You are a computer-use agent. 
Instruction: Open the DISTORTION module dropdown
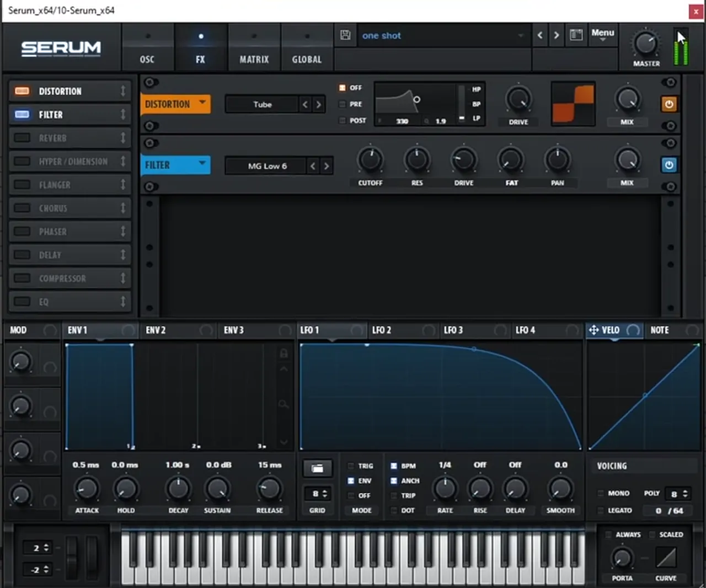click(176, 104)
